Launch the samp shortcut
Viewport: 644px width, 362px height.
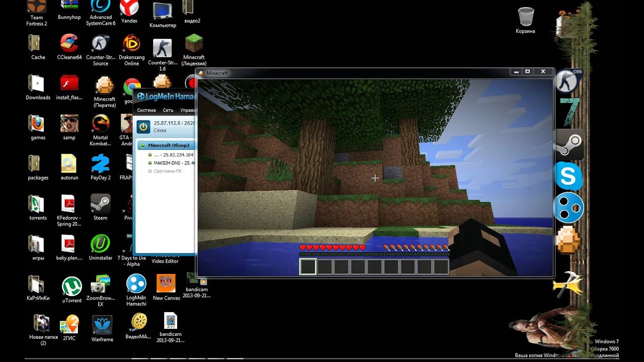tap(69, 128)
